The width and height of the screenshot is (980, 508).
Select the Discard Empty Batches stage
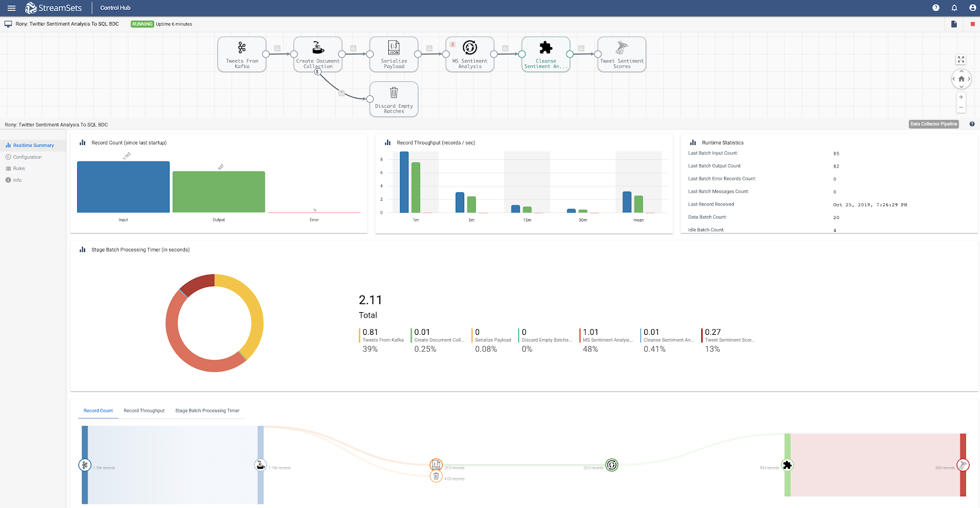pos(394,99)
